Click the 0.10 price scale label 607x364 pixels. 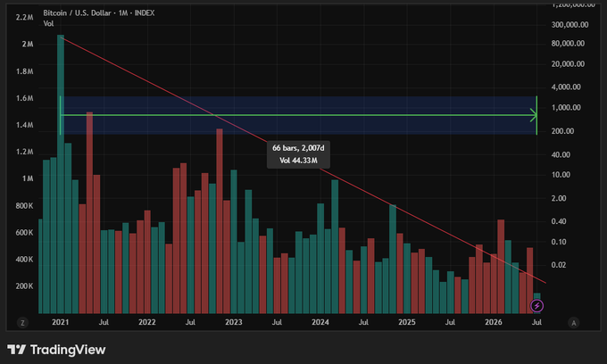point(559,242)
